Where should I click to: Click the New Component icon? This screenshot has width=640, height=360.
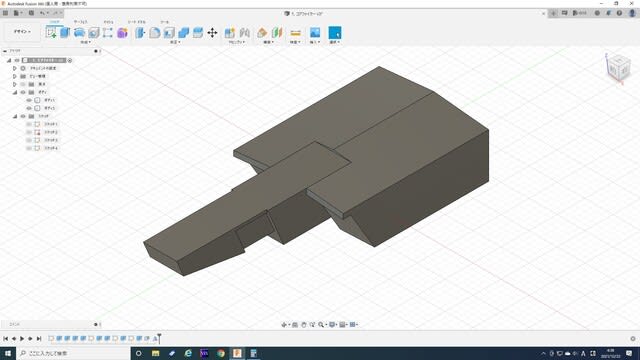point(230,33)
